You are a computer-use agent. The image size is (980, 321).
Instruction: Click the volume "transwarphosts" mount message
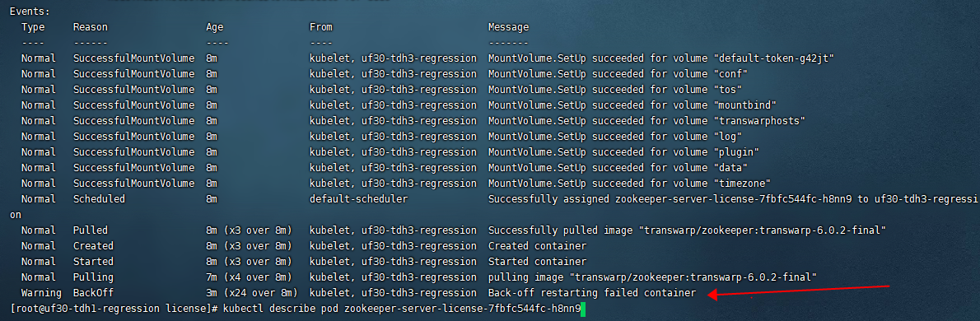(x=646, y=121)
